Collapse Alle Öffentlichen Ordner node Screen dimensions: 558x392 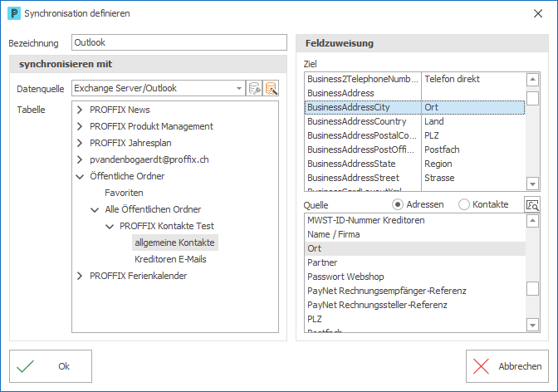coord(95,209)
